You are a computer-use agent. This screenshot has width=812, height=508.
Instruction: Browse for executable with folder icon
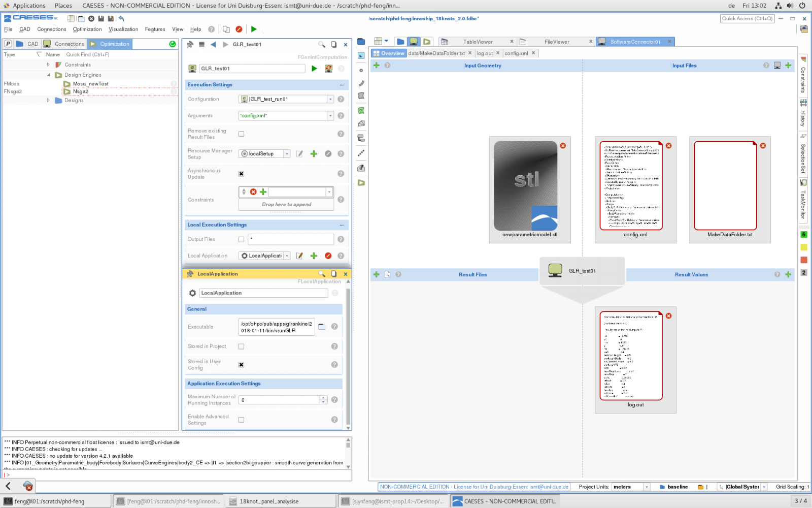tap(322, 327)
